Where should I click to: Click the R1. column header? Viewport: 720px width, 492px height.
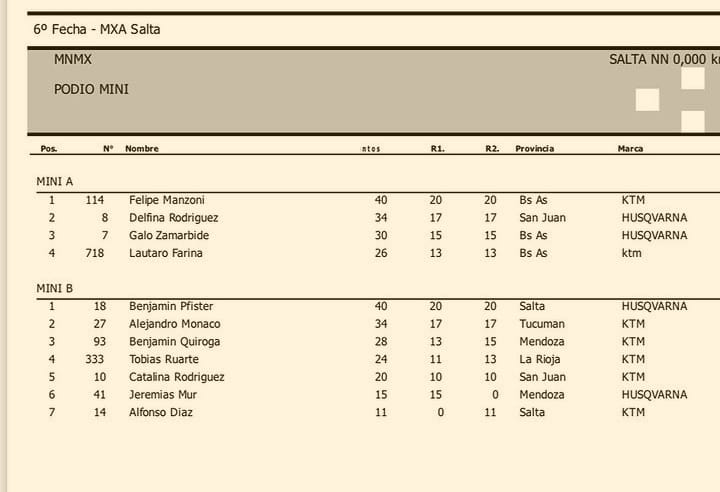437,149
